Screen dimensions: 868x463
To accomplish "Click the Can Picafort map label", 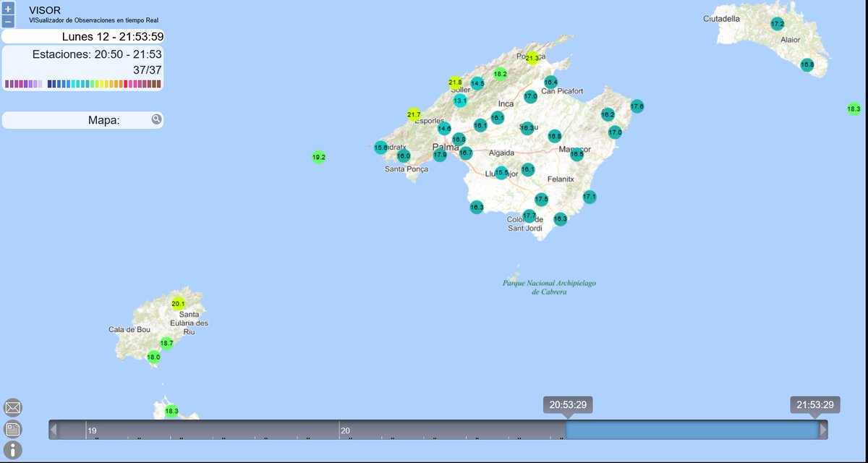I will (562, 91).
